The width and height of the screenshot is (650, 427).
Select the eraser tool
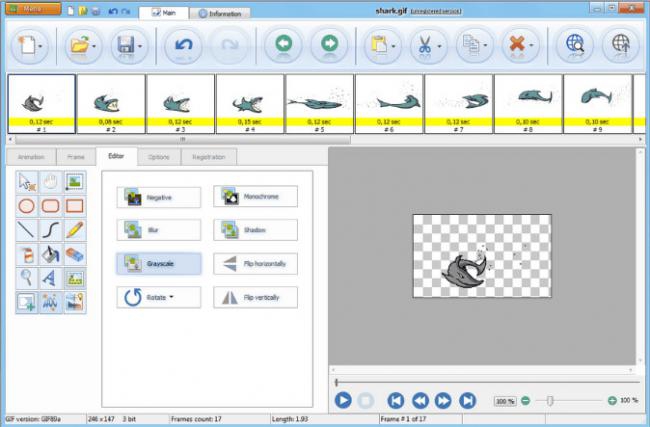point(75,254)
